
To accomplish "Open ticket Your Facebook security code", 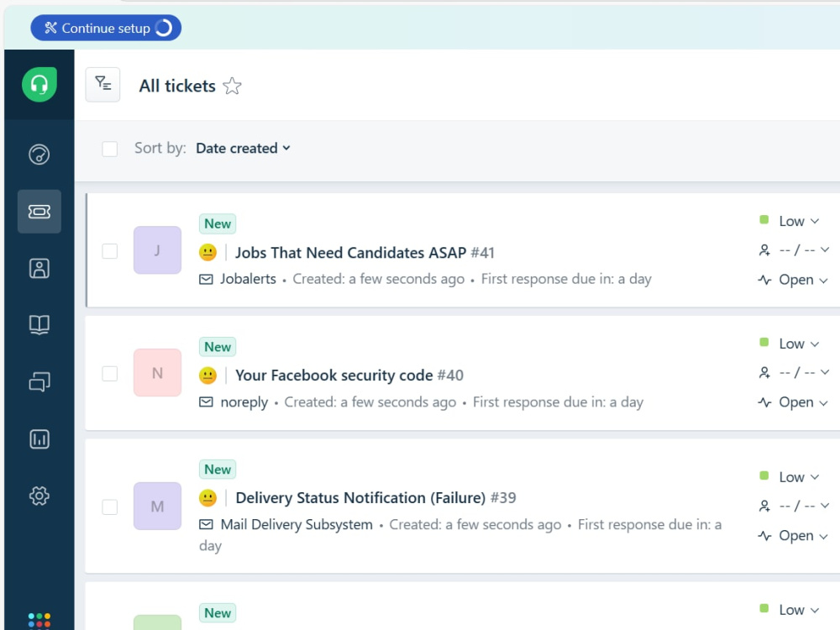I will [x=333, y=375].
